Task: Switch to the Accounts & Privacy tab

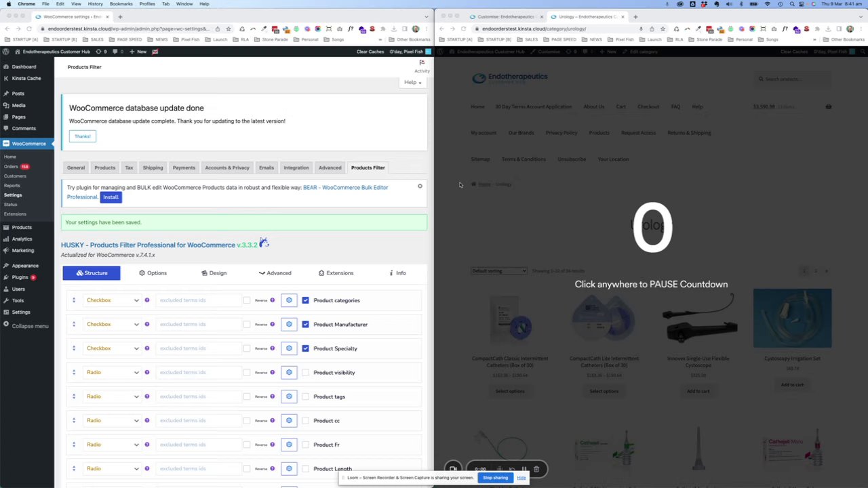Action: [x=227, y=167]
